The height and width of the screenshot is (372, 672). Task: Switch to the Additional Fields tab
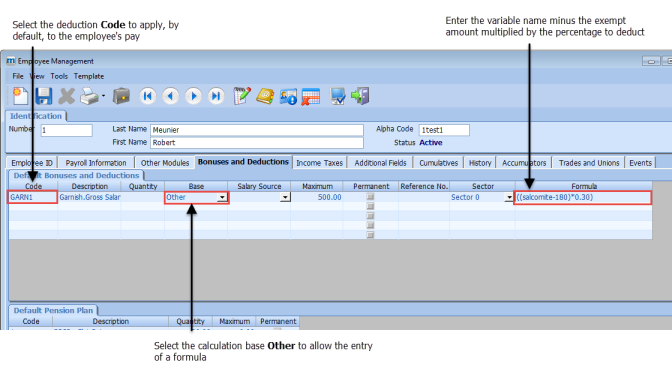point(381,163)
